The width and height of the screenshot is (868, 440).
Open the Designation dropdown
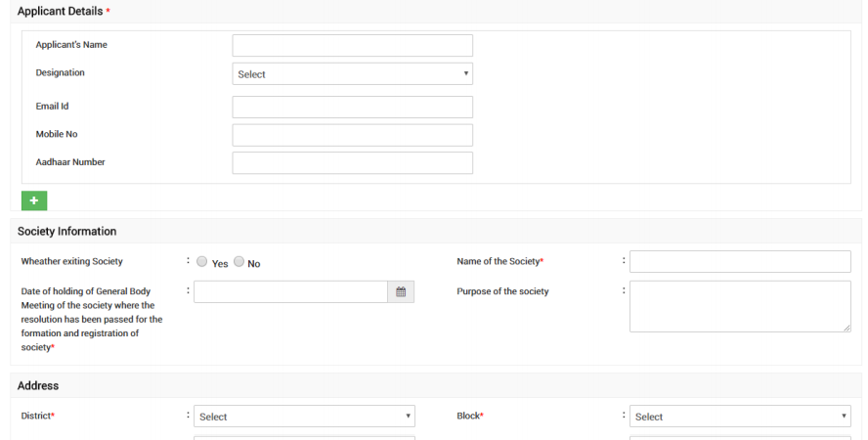[352, 74]
